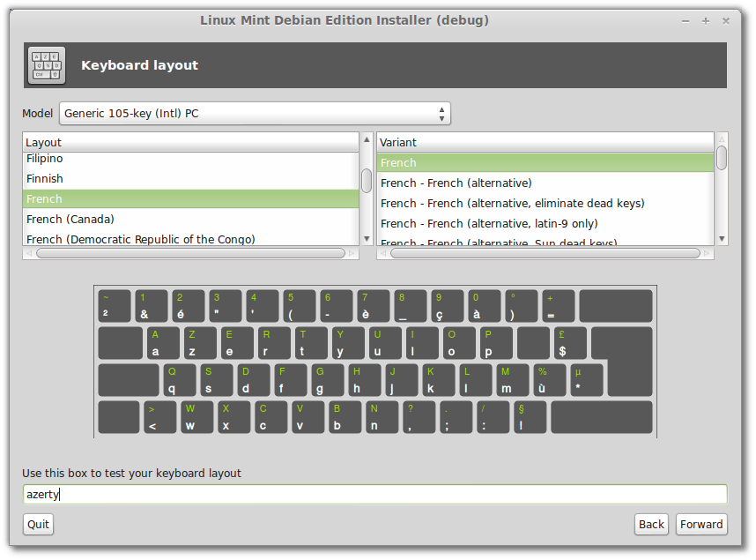The height and width of the screenshot is (560, 756).
Task: Click the Layout column header
Action: pos(190,142)
